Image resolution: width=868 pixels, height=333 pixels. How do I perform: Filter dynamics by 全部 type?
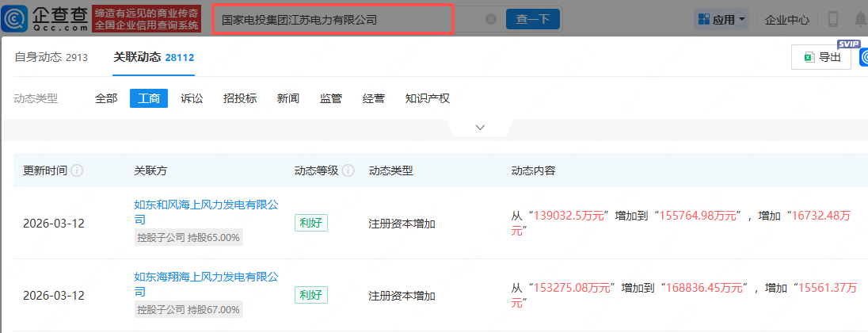[x=106, y=98]
